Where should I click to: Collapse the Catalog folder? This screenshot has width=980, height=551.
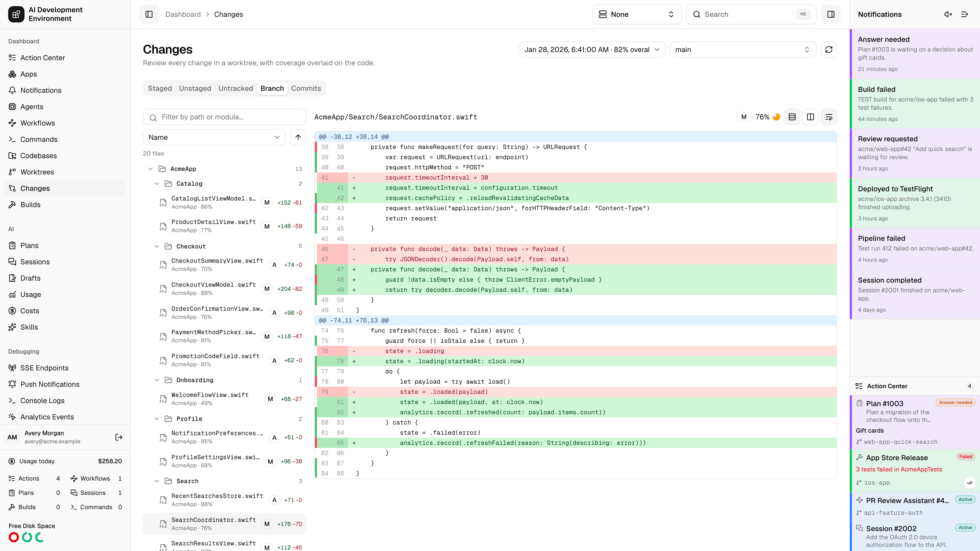pos(157,184)
